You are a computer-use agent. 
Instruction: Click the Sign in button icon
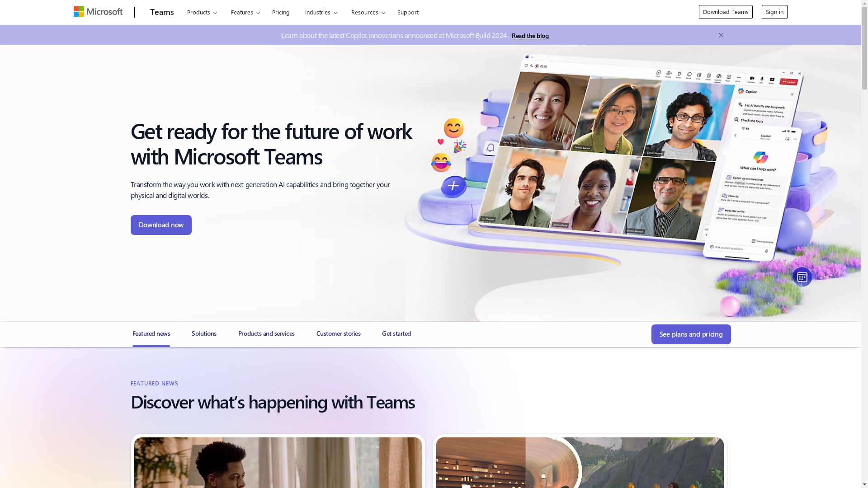[774, 12]
